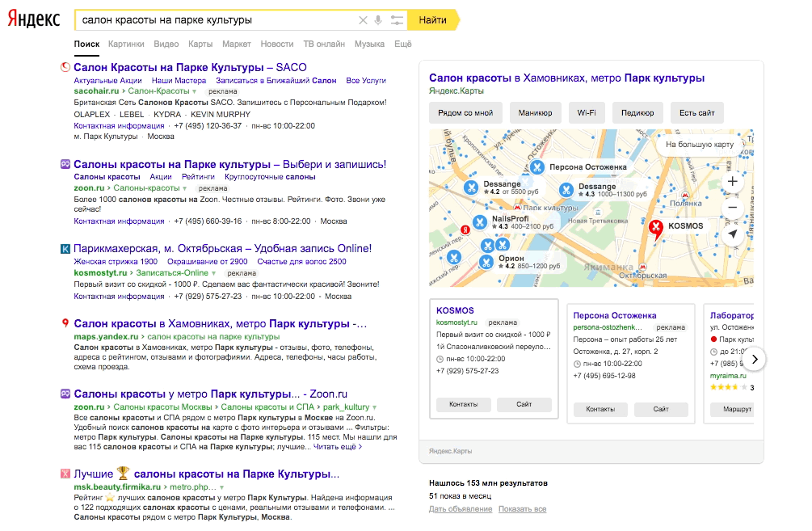Open Наши Мастера sitelink
This screenshot has width=812, height=531.
179,80
